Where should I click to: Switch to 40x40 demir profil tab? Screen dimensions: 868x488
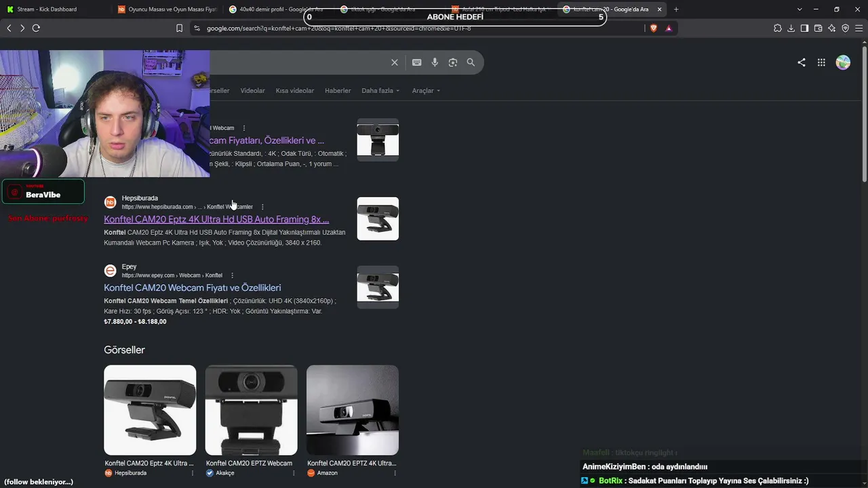pos(278,9)
